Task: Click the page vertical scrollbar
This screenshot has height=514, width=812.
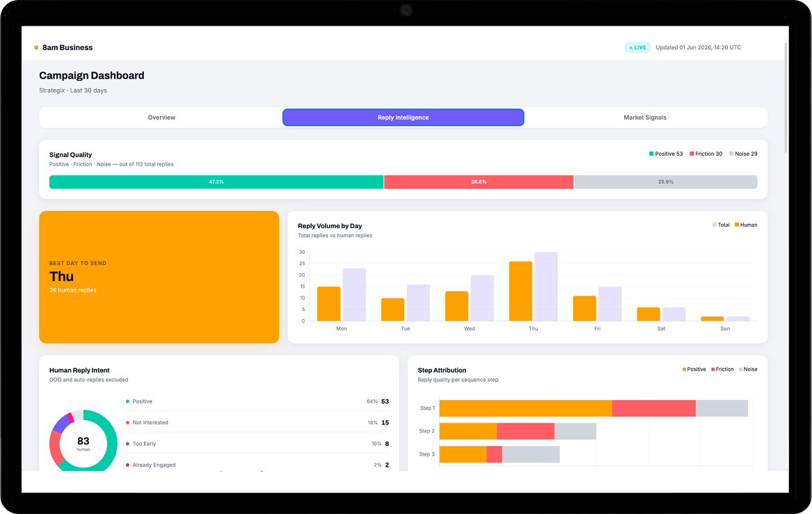Action: click(786, 97)
